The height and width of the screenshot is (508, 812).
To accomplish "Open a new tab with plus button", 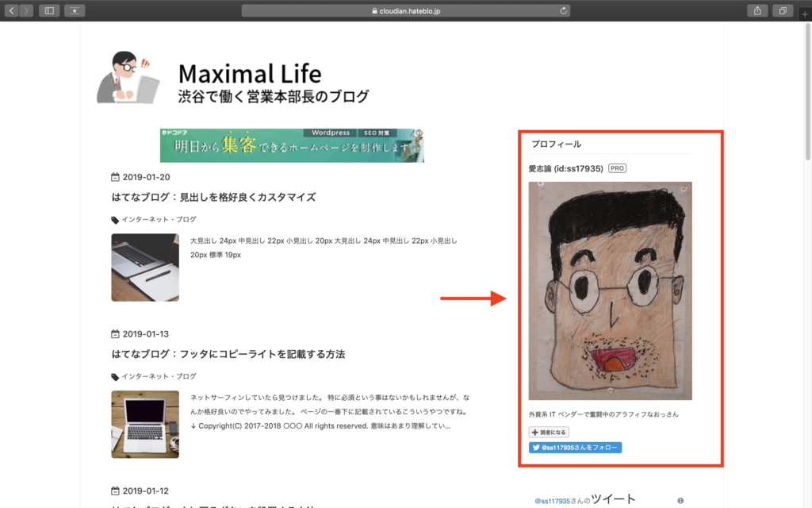I will (804, 14).
